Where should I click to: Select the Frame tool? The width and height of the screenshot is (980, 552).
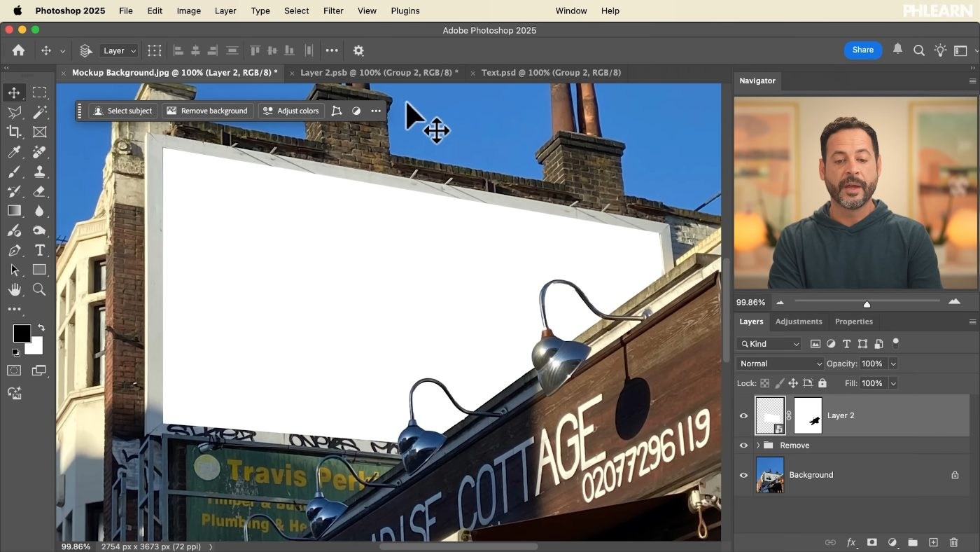pyautogui.click(x=39, y=132)
